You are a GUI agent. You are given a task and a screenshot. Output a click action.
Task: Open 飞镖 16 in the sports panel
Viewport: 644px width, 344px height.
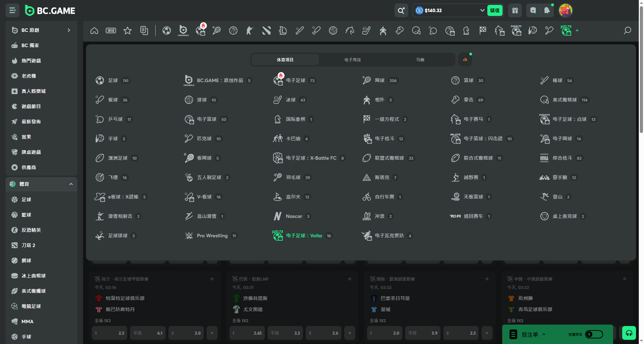[112, 177]
